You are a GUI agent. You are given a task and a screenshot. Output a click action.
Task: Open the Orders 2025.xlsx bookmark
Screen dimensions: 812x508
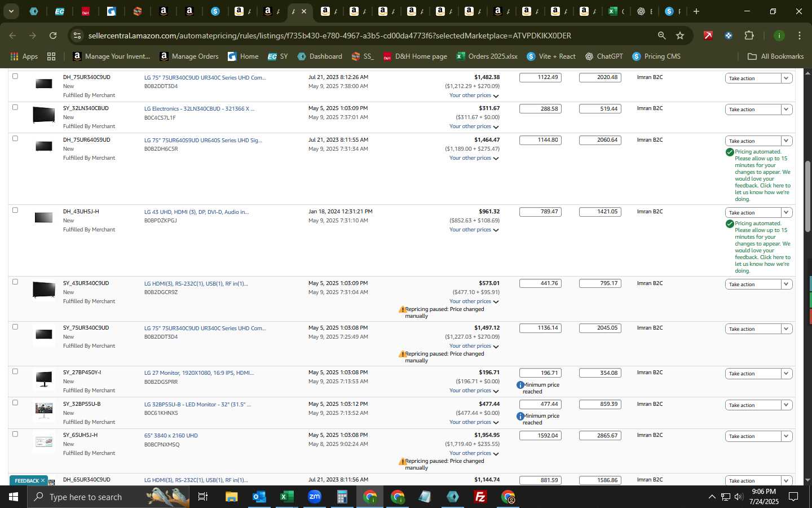487,56
